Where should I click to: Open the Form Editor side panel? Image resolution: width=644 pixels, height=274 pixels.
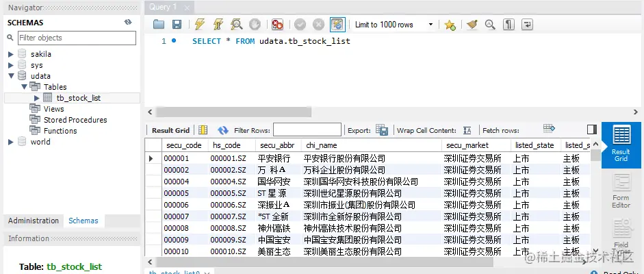621,191
